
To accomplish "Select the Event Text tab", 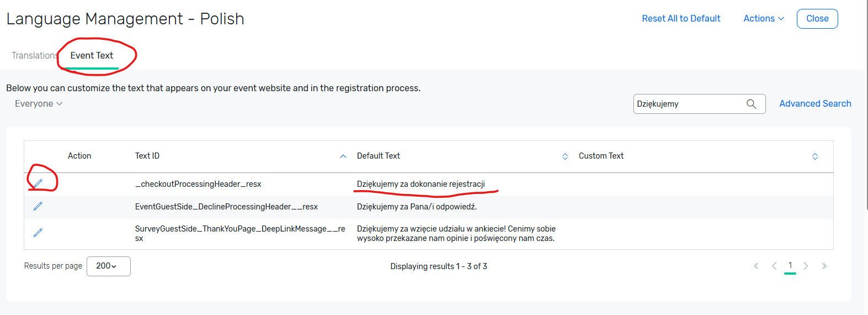I will [92, 56].
